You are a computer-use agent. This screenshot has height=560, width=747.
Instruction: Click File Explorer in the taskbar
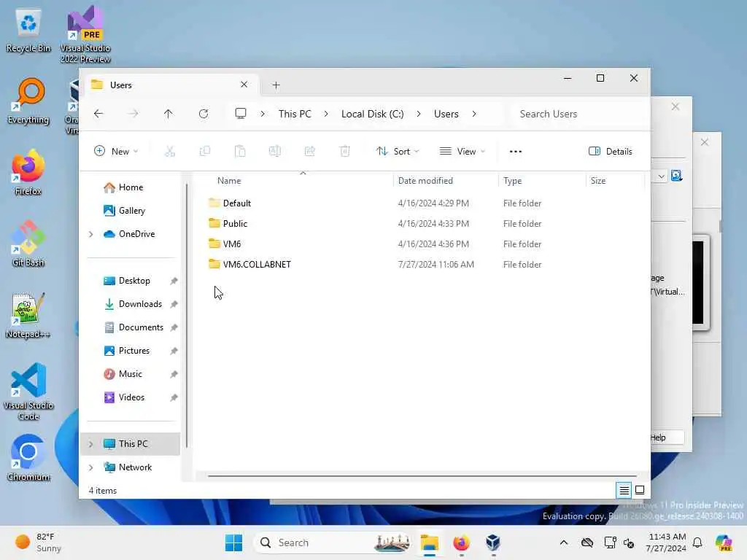click(x=429, y=542)
